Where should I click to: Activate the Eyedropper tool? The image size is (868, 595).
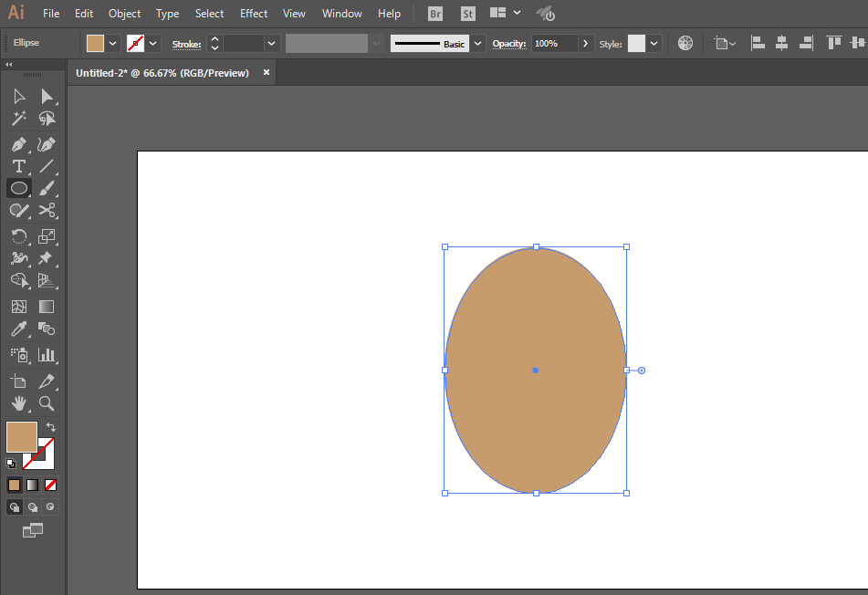pyautogui.click(x=18, y=329)
